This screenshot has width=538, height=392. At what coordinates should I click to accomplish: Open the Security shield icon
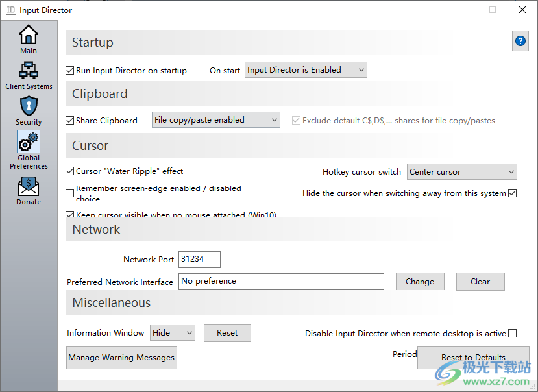tap(29, 106)
